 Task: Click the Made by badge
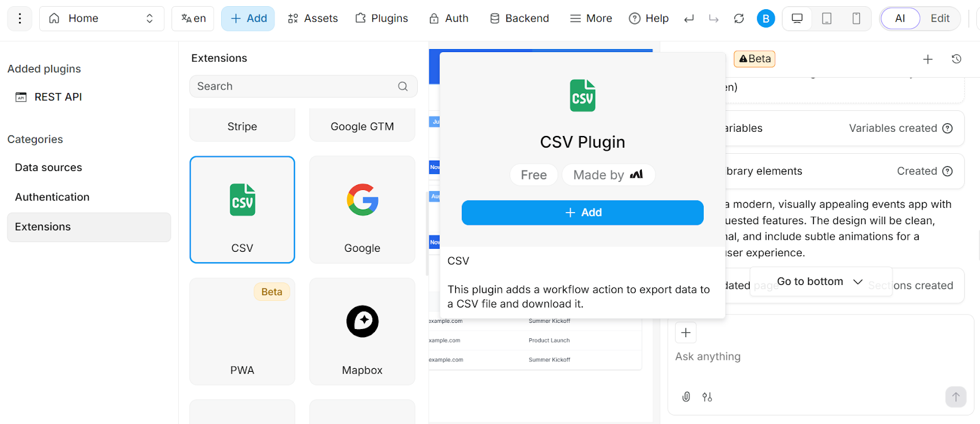click(x=609, y=175)
